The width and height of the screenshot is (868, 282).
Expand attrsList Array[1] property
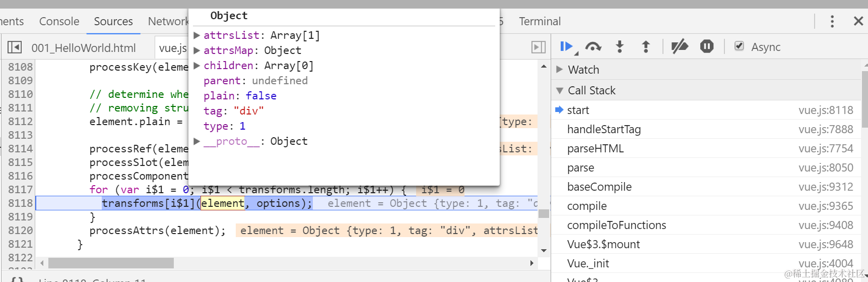click(197, 35)
